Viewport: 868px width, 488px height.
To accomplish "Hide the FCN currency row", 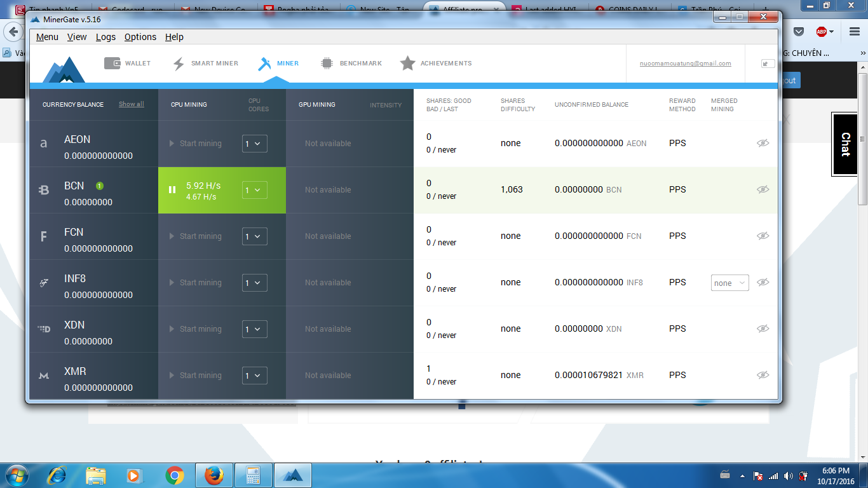I will tap(763, 236).
